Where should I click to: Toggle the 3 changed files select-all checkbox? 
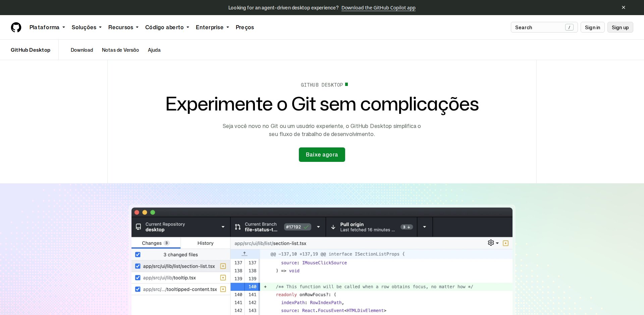(138, 255)
